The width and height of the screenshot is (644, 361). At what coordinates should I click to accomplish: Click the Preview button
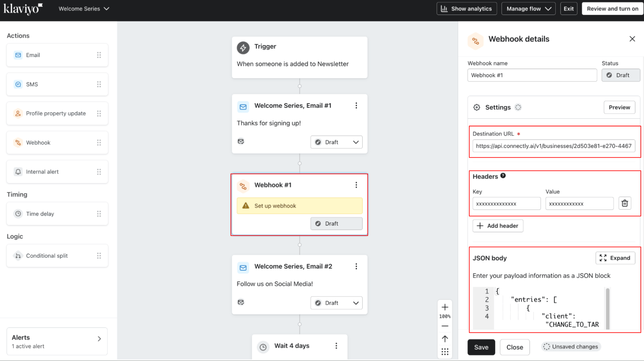pos(619,107)
